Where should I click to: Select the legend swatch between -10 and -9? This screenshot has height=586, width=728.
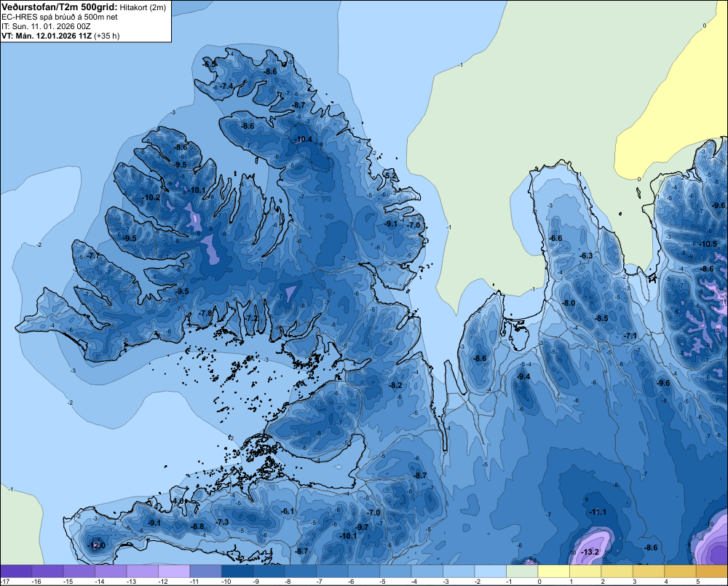(237, 571)
